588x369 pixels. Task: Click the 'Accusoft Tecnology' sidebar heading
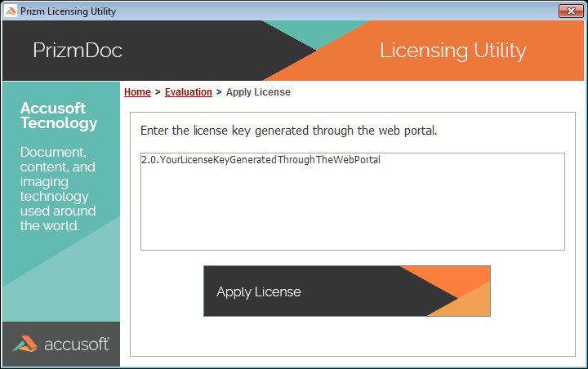59,115
